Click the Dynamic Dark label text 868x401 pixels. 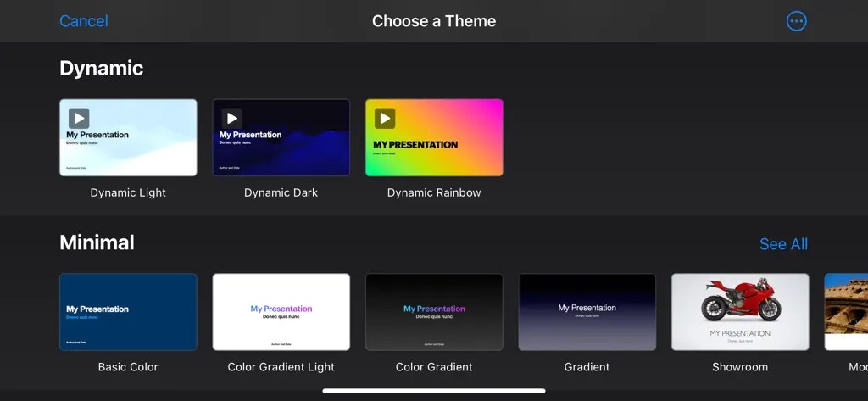[x=281, y=192]
